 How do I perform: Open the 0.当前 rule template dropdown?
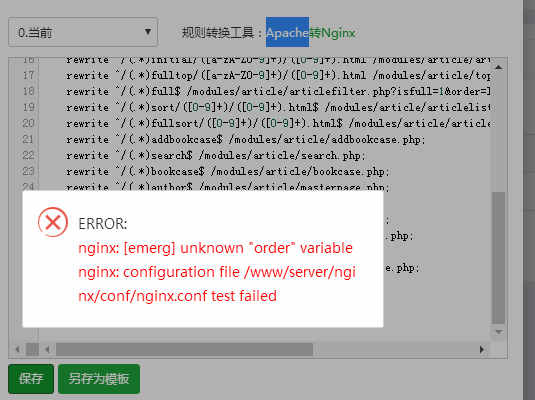click(83, 32)
